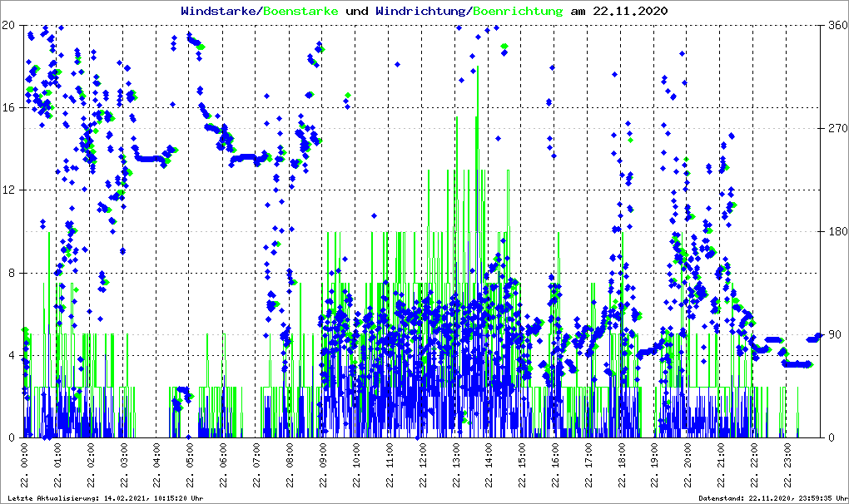The image size is (849, 504).
Task: Click the blue "Windstarke" title word
Action: click(x=220, y=12)
